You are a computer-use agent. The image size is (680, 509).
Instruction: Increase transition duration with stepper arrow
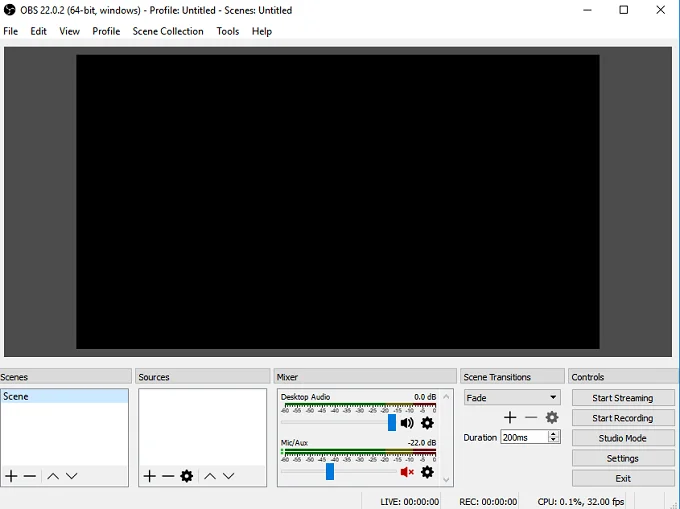point(554,434)
